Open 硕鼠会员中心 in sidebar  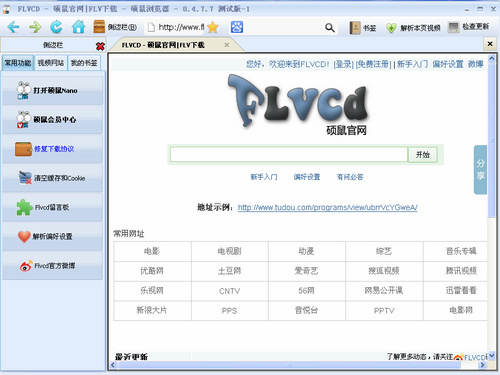[52, 119]
